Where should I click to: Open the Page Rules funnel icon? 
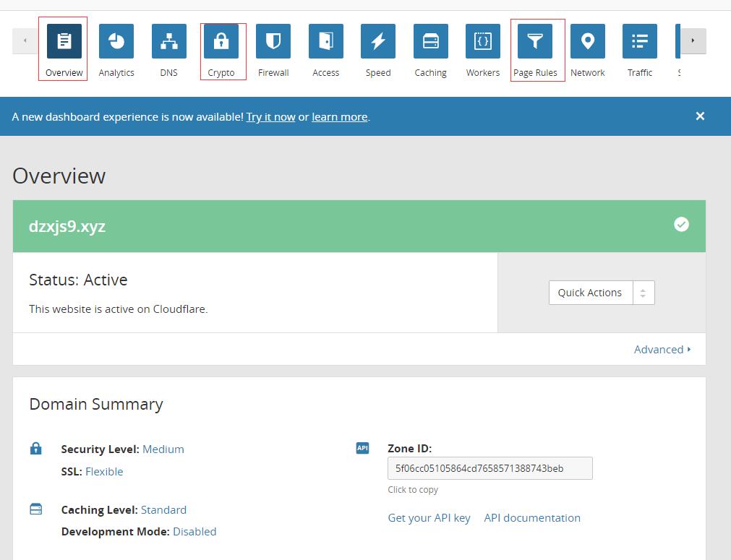tap(535, 41)
